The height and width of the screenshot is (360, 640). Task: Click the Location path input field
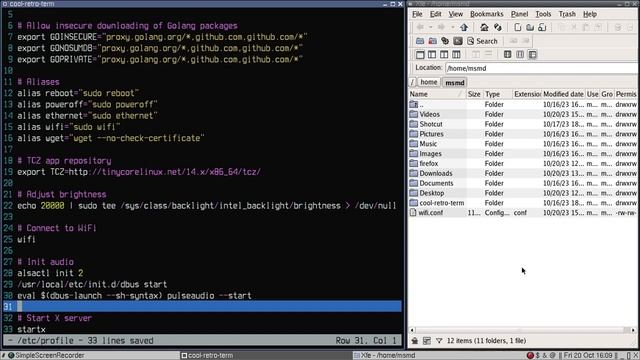coord(542,68)
